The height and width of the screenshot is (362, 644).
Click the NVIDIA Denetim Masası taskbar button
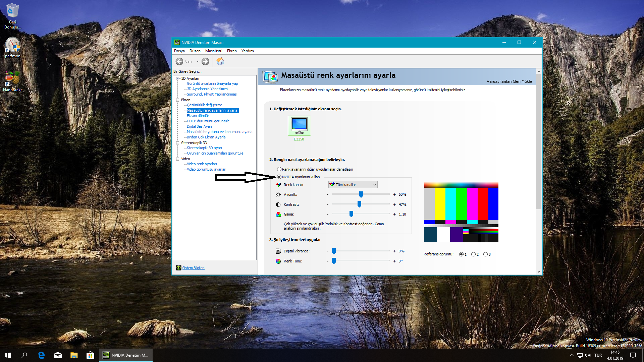[x=126, y=355]
